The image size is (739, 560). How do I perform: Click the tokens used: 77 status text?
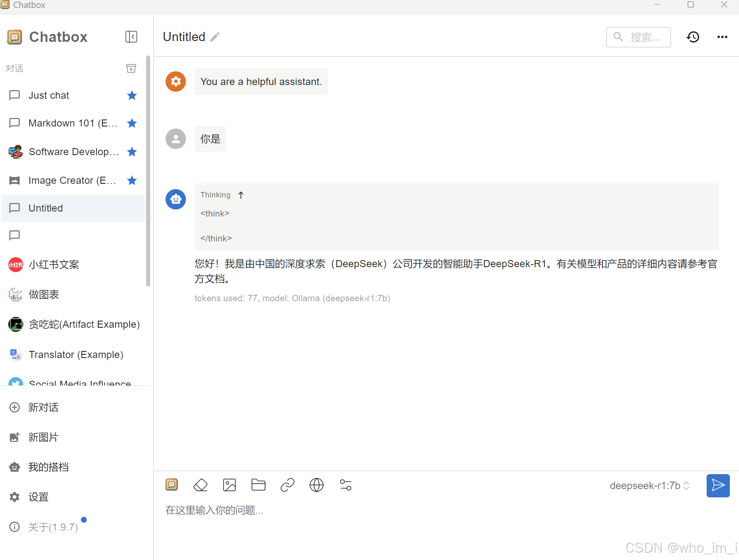coord(292,298)
